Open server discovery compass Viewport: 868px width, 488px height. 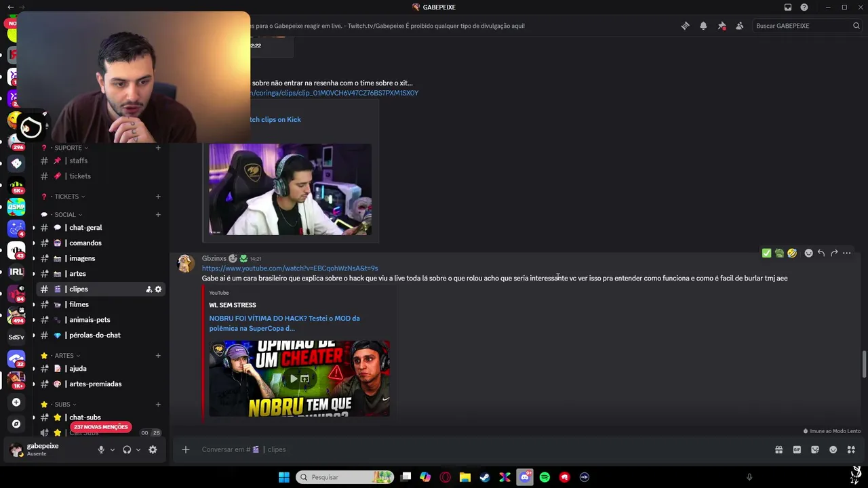tap(16, 424)
